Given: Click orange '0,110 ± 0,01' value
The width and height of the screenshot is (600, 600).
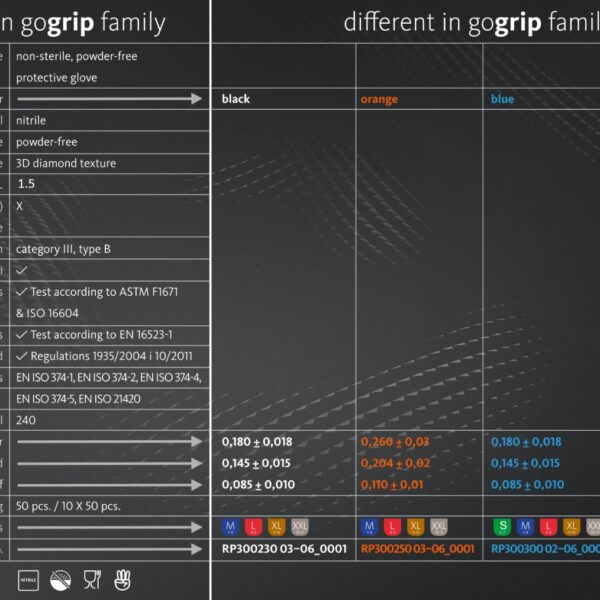Looking at the screenshot, I should 392,485.
